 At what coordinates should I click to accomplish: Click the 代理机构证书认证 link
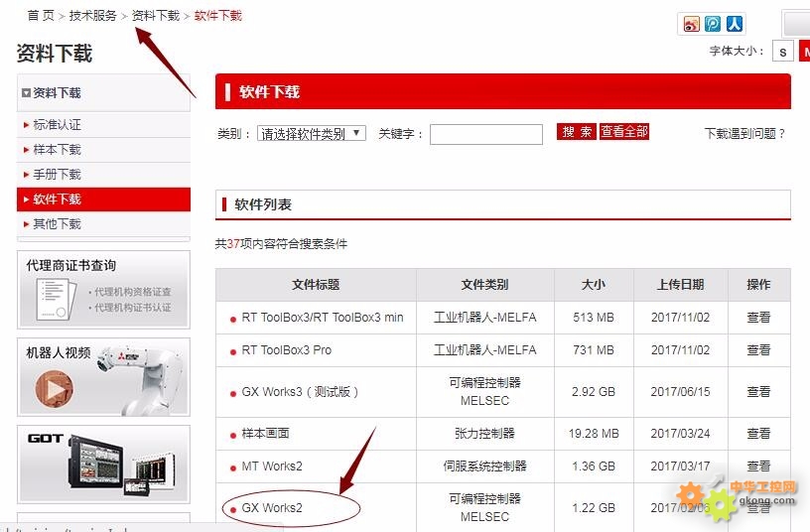point(130,308)
